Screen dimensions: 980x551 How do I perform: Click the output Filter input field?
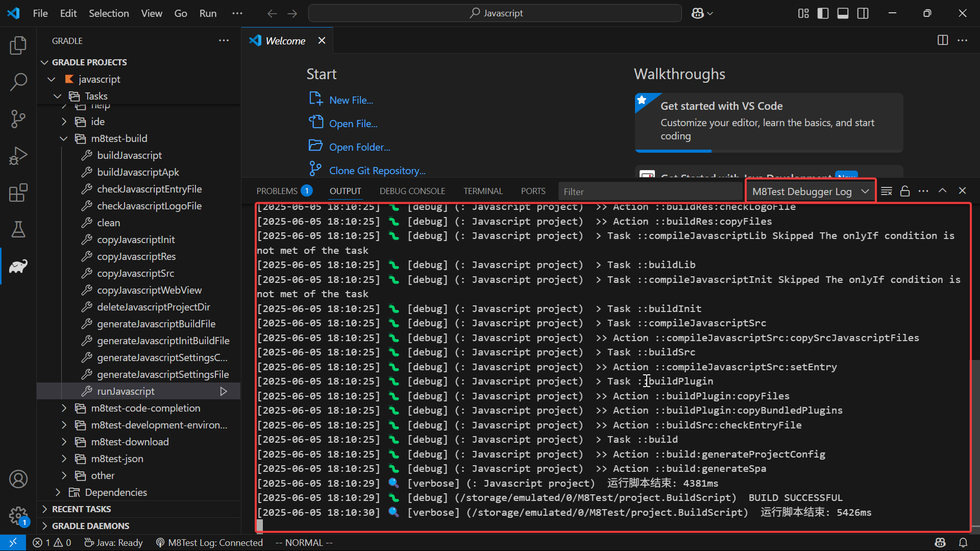[649, 191]
